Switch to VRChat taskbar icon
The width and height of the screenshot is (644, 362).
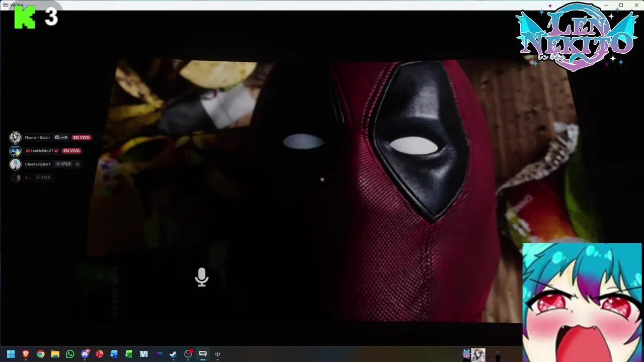tap(203, 354)
